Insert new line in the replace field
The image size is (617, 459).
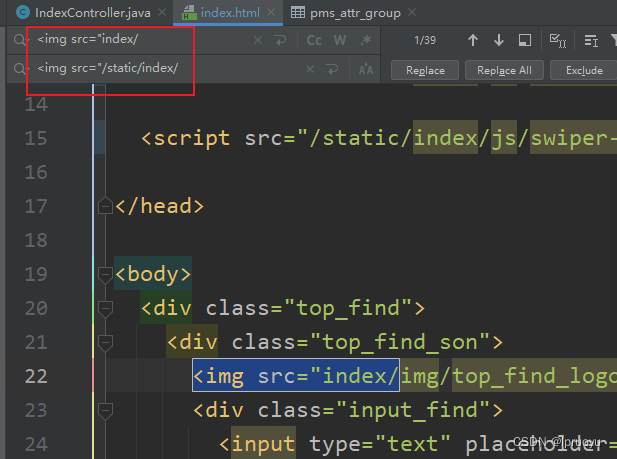point(333,70)
